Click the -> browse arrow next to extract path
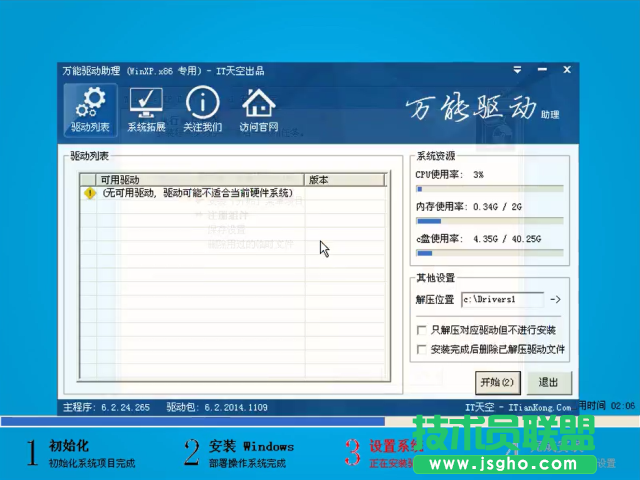The height and width of the screenshot is (480, 640). [x=556, y=299]
